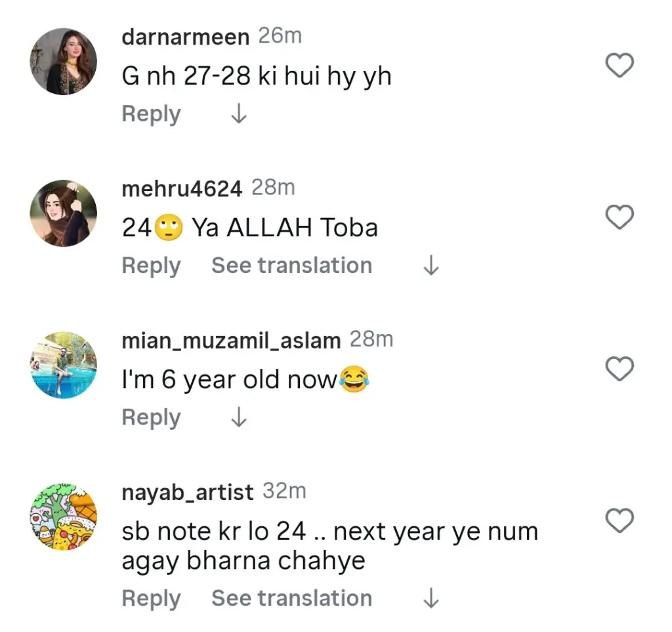Screen dimensions: 672x632
Task: Visit nayab_artist username profile link
Action: point(188,492)
